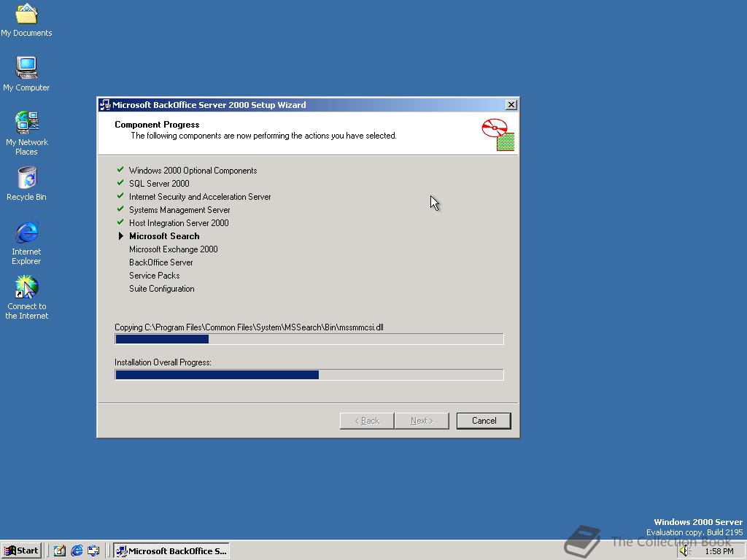Click 'Internet Security and Acceleration Server' text
Image resolution: width=747 pixels, height=560 pixels.
coord(200,197)
